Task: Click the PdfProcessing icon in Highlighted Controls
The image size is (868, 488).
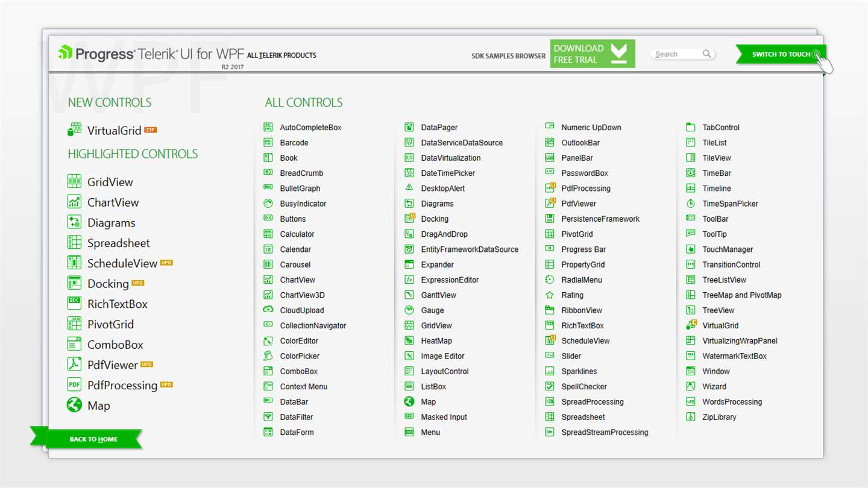Action: pyautogui.click(x=74, y=385)
